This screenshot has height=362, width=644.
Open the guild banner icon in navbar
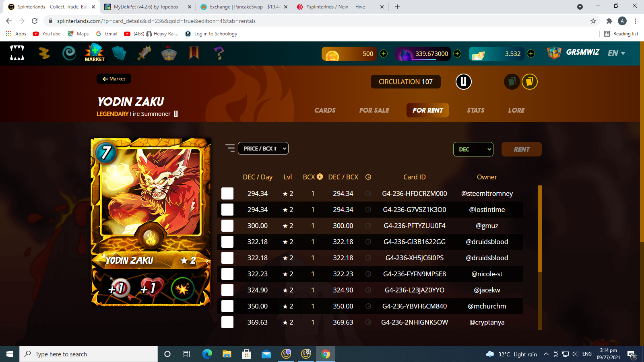coord(194,53)
